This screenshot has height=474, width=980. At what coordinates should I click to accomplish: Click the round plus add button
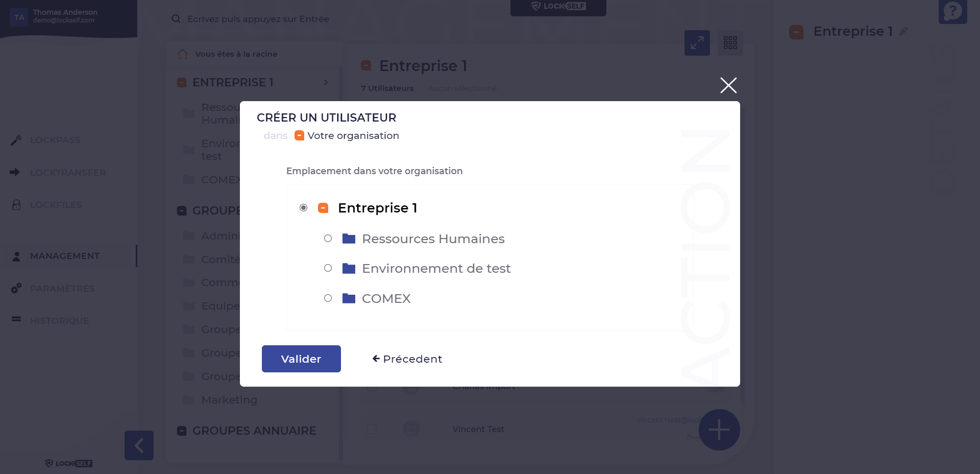click(x=719, y=430)
